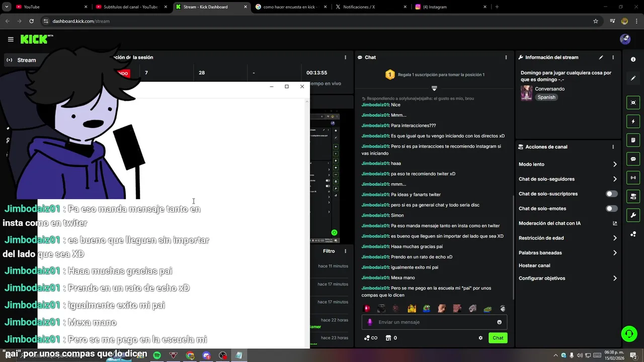Click the channel points infinity icon
644x362 pixels.
tap(371, 338)
